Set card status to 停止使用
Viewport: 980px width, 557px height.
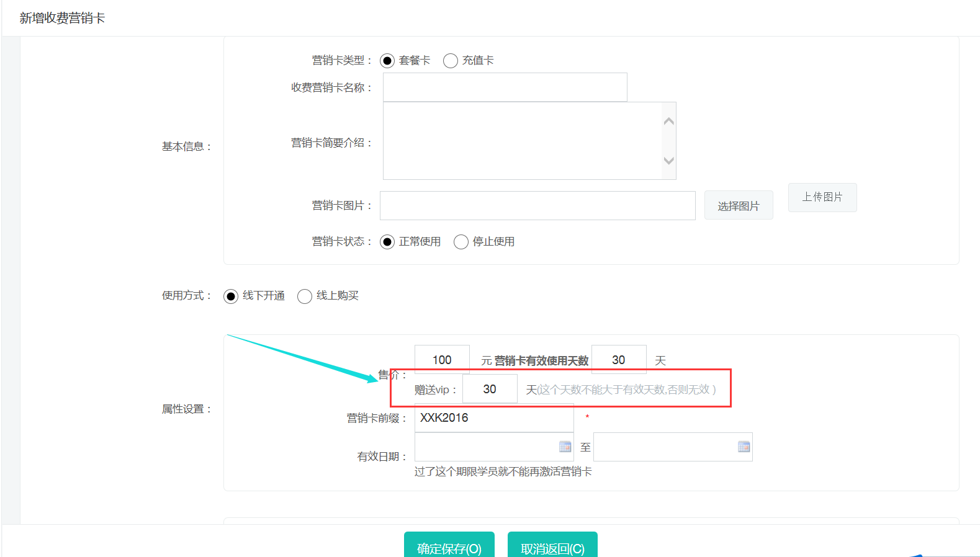pyautogui.click(x=461, y=242)
